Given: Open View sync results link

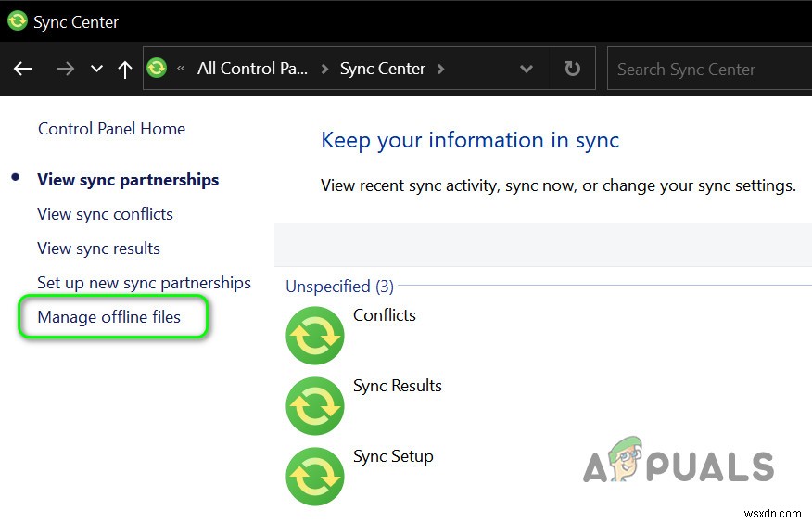Looking at the screenshot, I should [x=98, y=249].
